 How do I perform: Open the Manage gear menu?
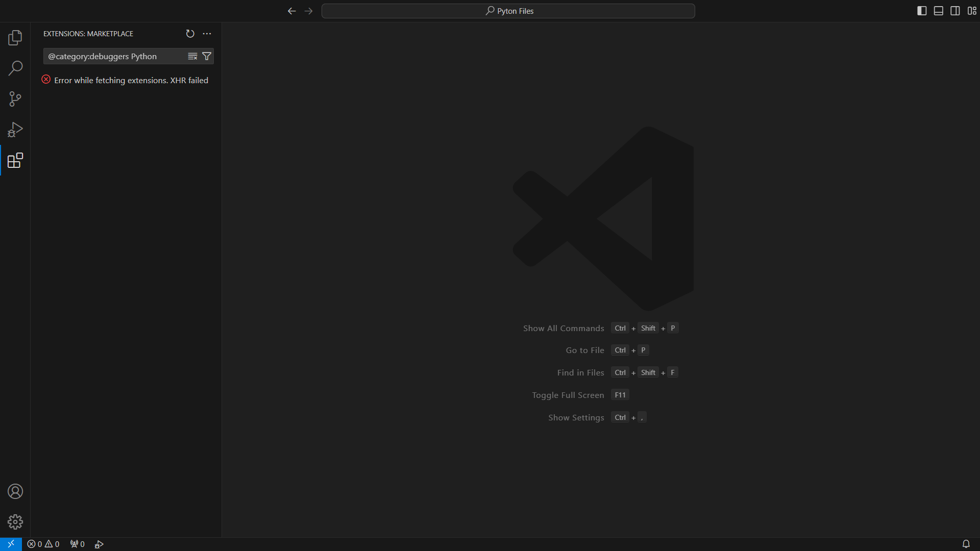click(15, 522)
